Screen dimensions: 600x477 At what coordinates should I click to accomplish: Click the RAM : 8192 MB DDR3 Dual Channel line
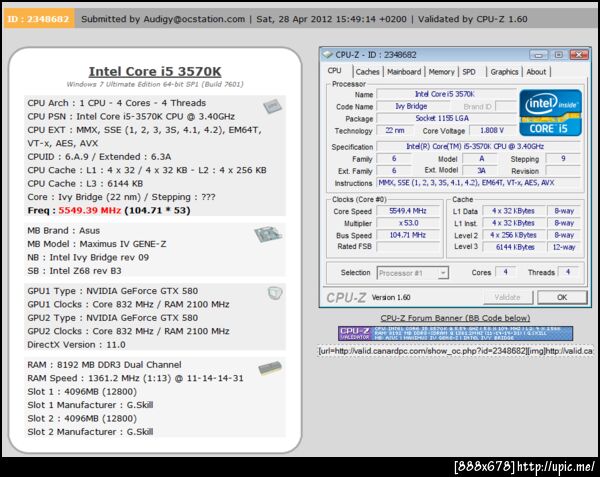click(104, 365)
